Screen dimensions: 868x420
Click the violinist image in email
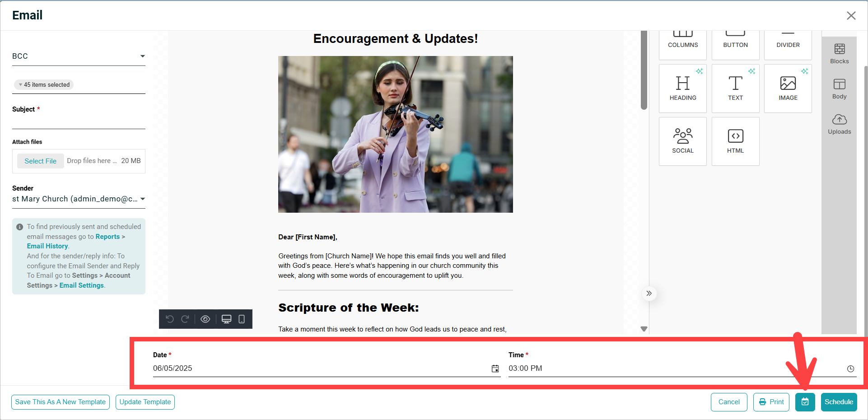tap(395, 134)
